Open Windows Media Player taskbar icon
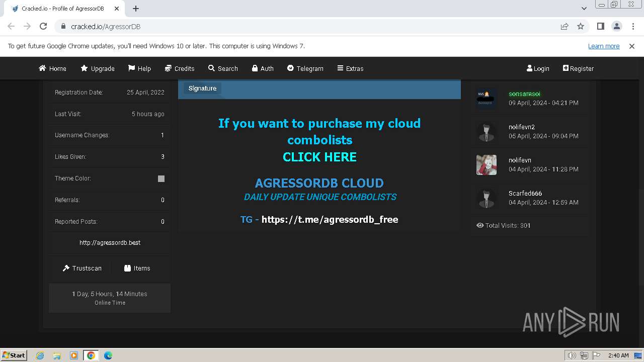 click(74, 355)
